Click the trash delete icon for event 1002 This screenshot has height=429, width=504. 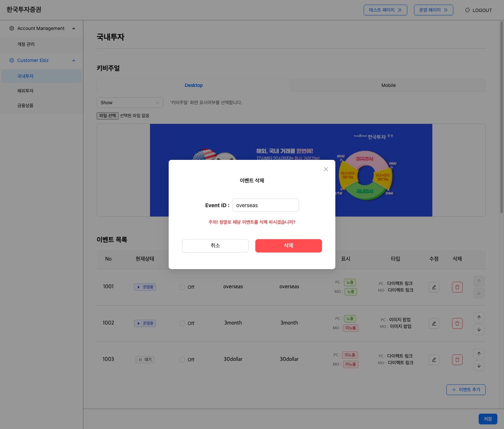457,323
